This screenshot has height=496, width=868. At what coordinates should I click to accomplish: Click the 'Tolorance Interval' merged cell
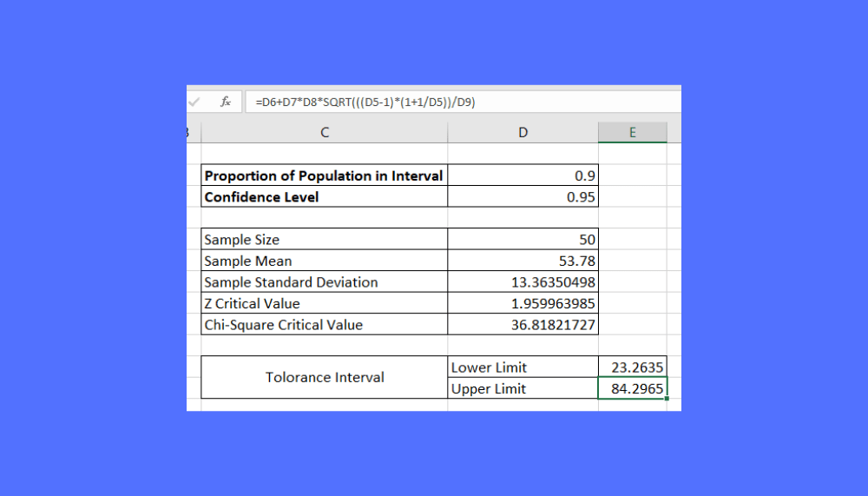pyautogui.click(x=325, y=377)
